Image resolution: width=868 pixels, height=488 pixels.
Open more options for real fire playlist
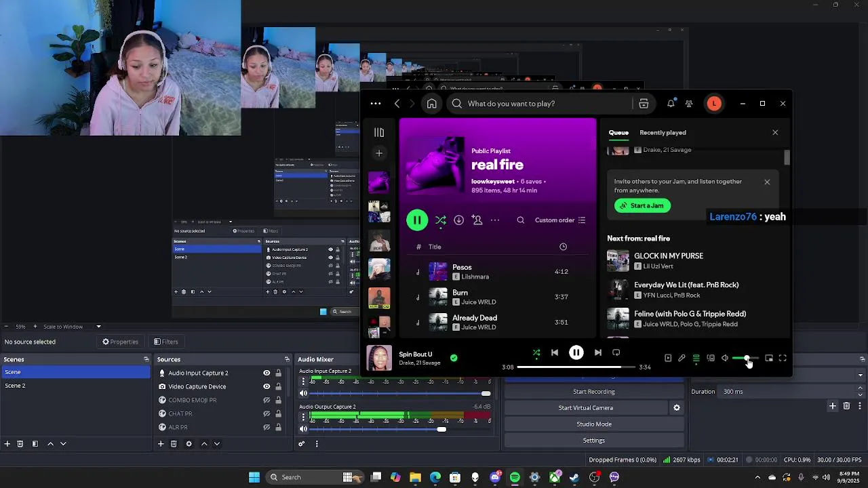495,220
